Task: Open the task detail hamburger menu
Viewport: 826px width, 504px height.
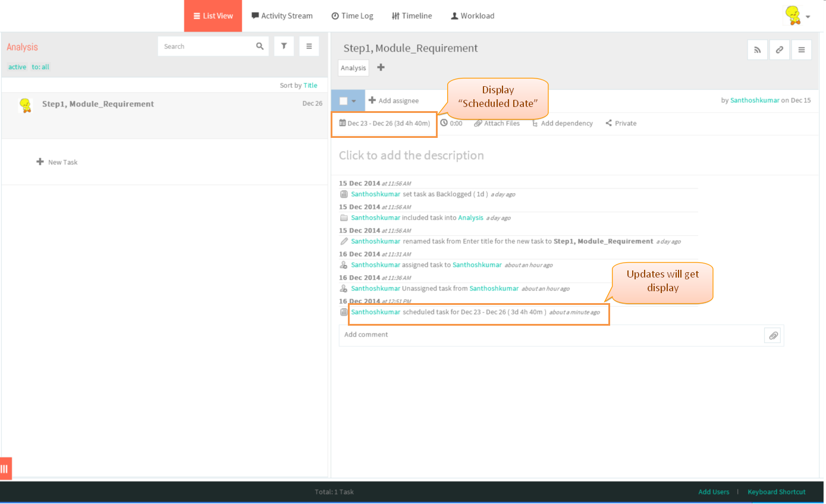Action: (x=802, y=51)
